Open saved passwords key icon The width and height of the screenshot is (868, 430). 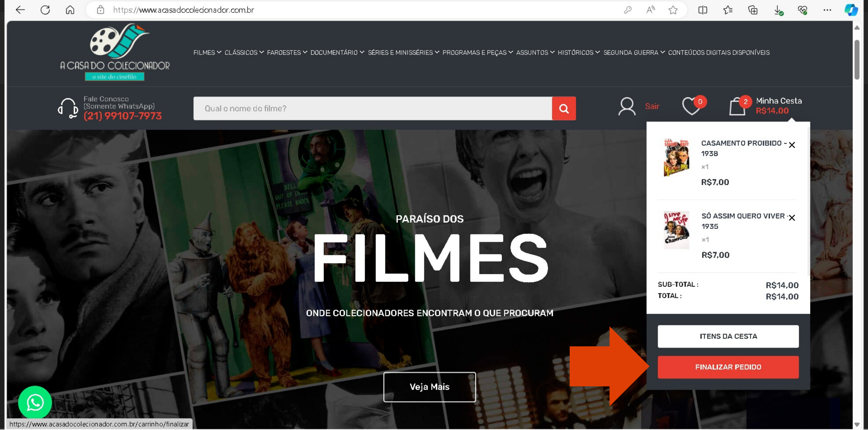[627, 10]
